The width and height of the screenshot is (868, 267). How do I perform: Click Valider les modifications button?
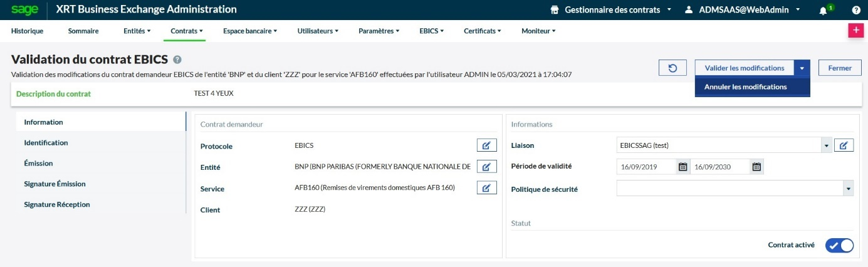coord(744,68)
